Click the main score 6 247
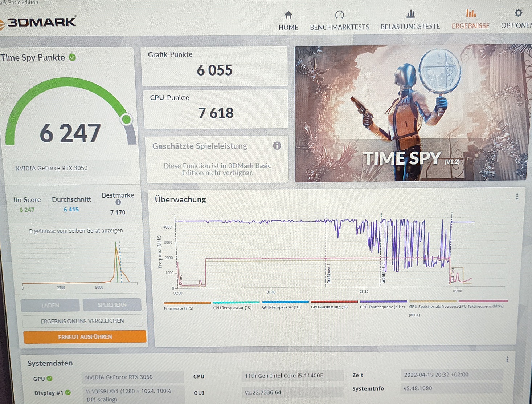 [70, 133]
